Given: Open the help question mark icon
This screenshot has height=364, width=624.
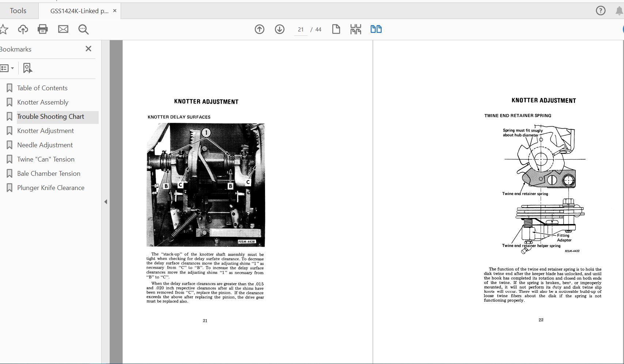Looking at the screenshot, I should [x=600, y=11].
